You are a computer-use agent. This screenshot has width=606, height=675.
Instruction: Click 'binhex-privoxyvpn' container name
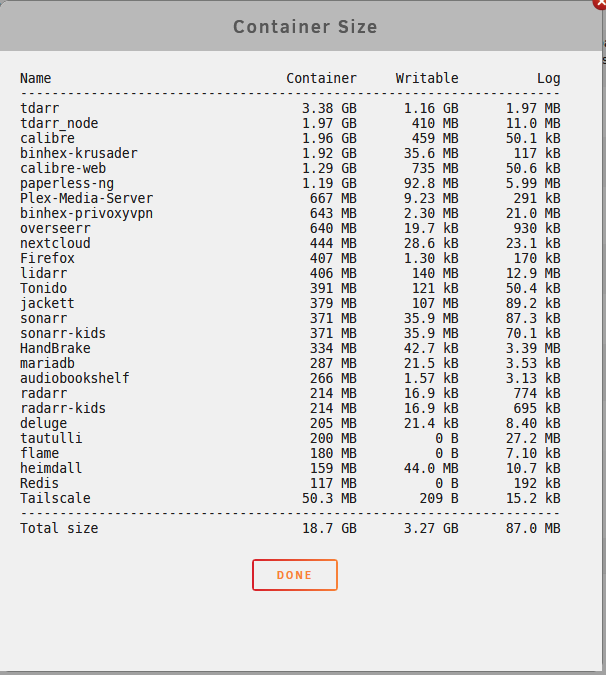[87, 213]
